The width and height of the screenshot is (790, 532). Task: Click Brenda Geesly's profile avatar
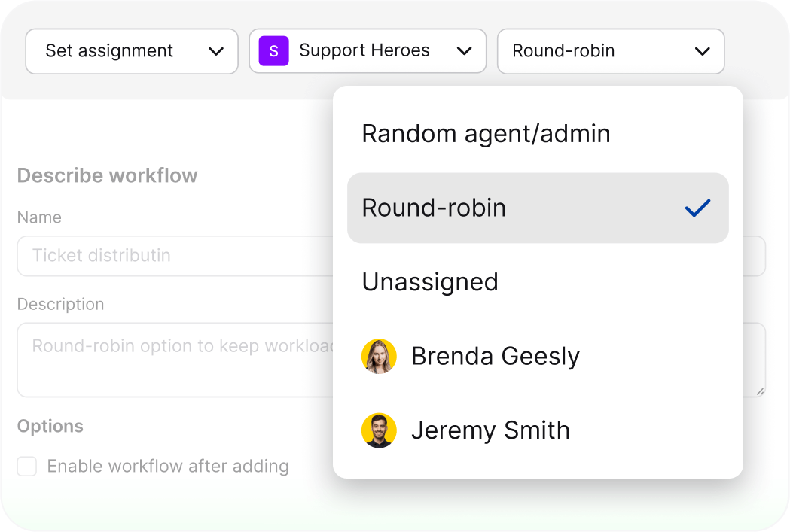(379, 356)
